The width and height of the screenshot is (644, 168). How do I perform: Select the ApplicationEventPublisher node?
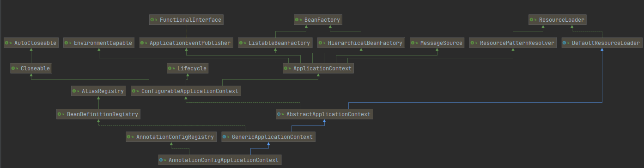[186, 43]
